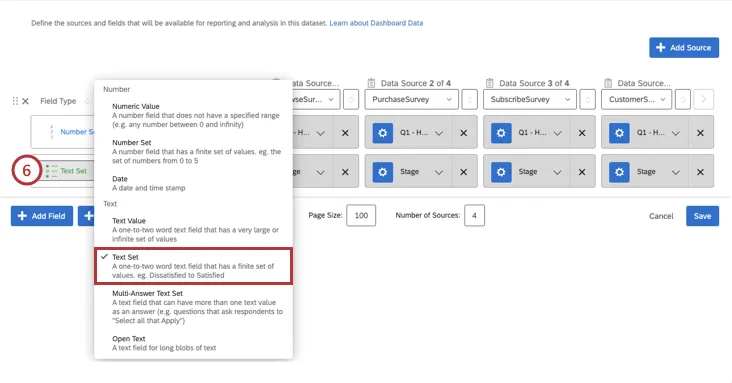The image size is (732, 383).
Task: Save the dataset mapping
Action: pos(702,216)
